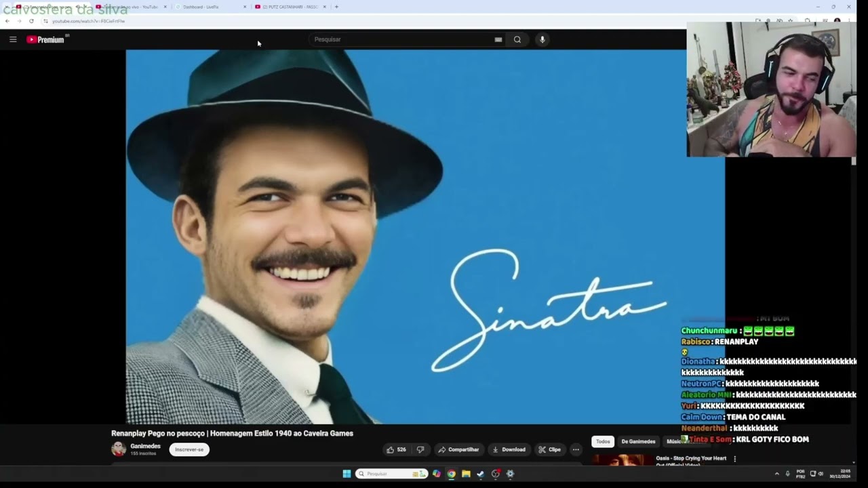Click the Windows taskbar Pesquisar search box
This screenshot has width=868, height=488.
(392, 474)
